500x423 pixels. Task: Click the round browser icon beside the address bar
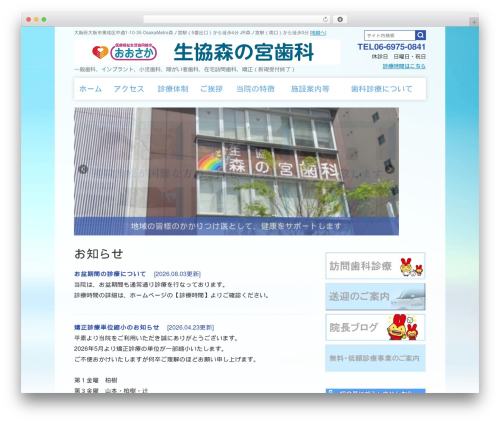pos(340,19)
